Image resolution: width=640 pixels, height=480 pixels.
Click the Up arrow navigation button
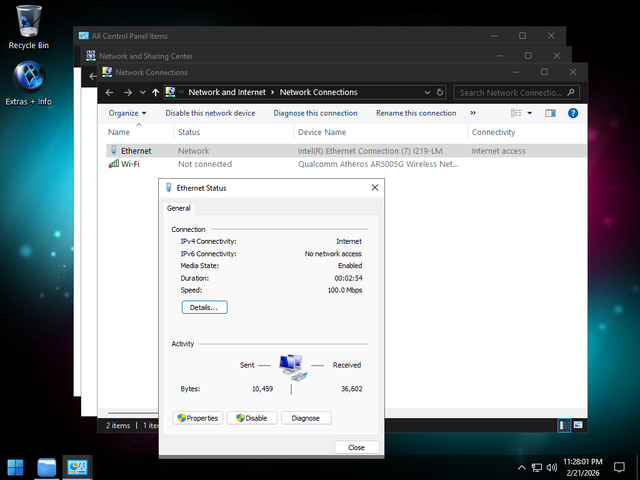tap(156, 93)
